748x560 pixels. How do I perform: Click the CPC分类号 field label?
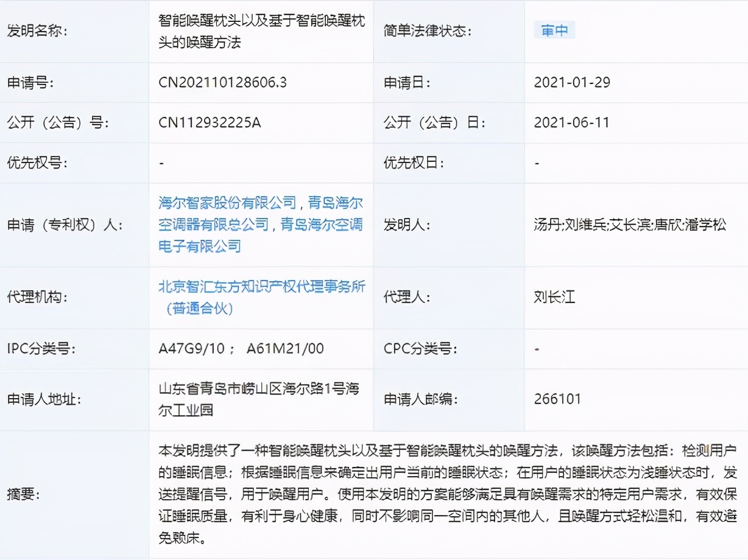tap(420, 349)
